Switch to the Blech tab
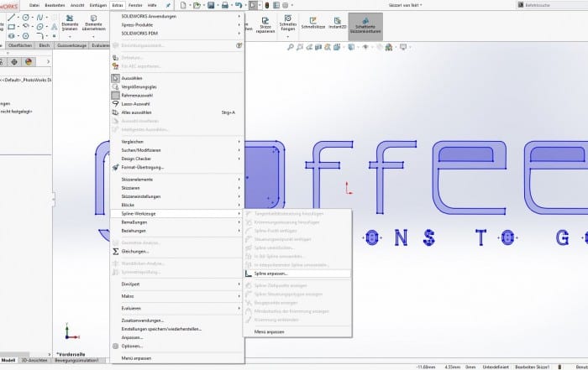Screen dimensions: 588x370 tap(45, 45)
